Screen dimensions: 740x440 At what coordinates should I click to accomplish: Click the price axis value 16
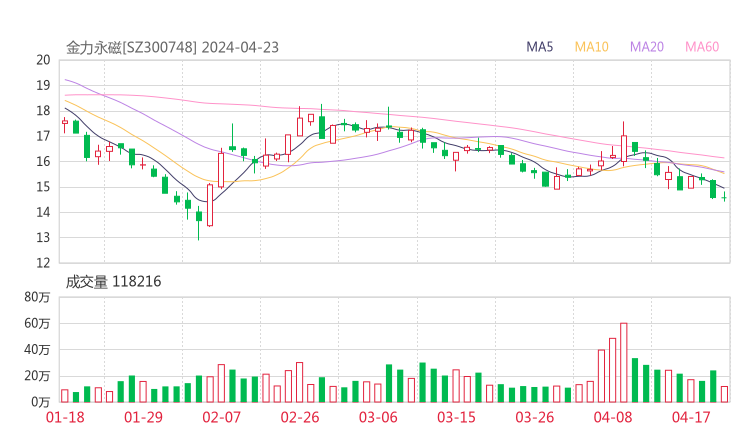[43, 161]
